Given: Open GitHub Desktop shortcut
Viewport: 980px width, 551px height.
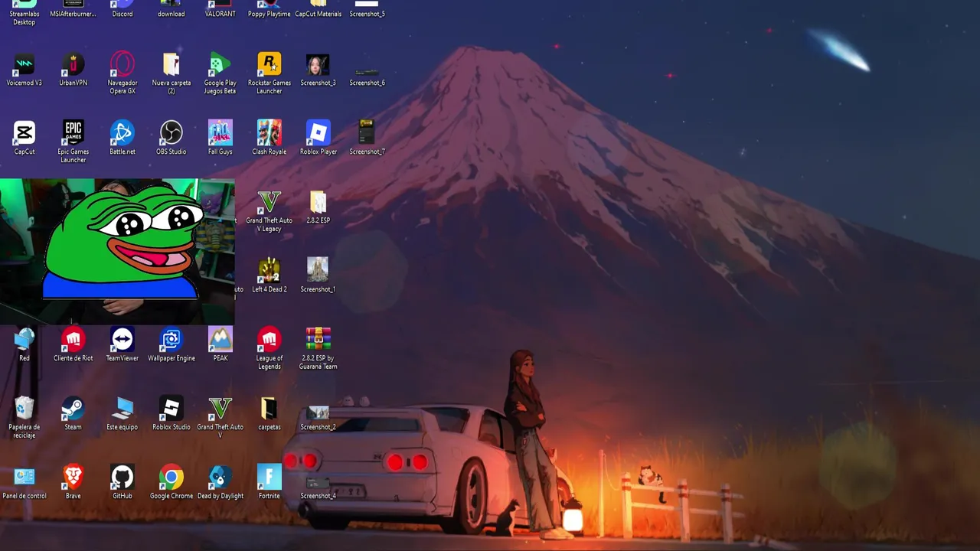Looking at the screenshot, I should pyautogui.click(x=122, y=482).
